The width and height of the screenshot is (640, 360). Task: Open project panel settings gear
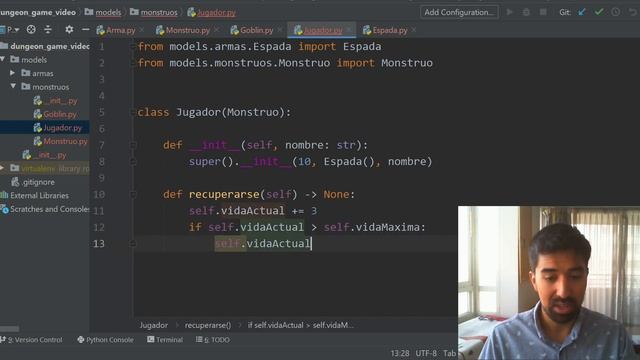tap(69, 29)
